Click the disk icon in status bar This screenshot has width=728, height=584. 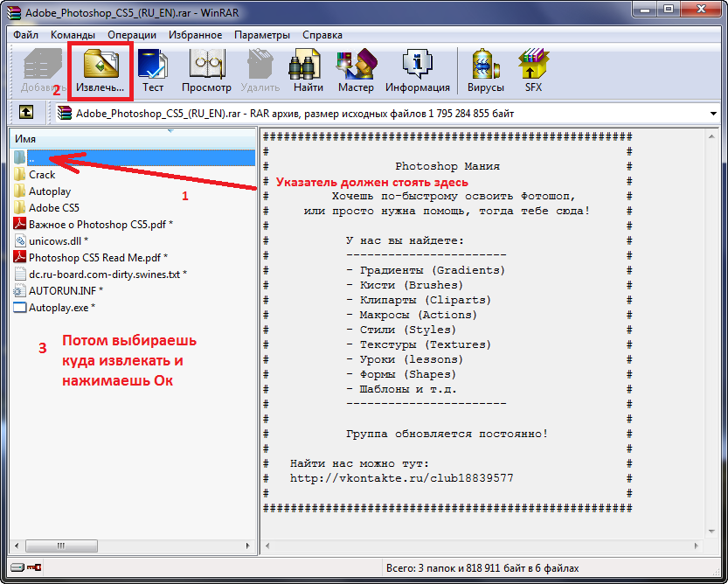(x=17, y=567)
